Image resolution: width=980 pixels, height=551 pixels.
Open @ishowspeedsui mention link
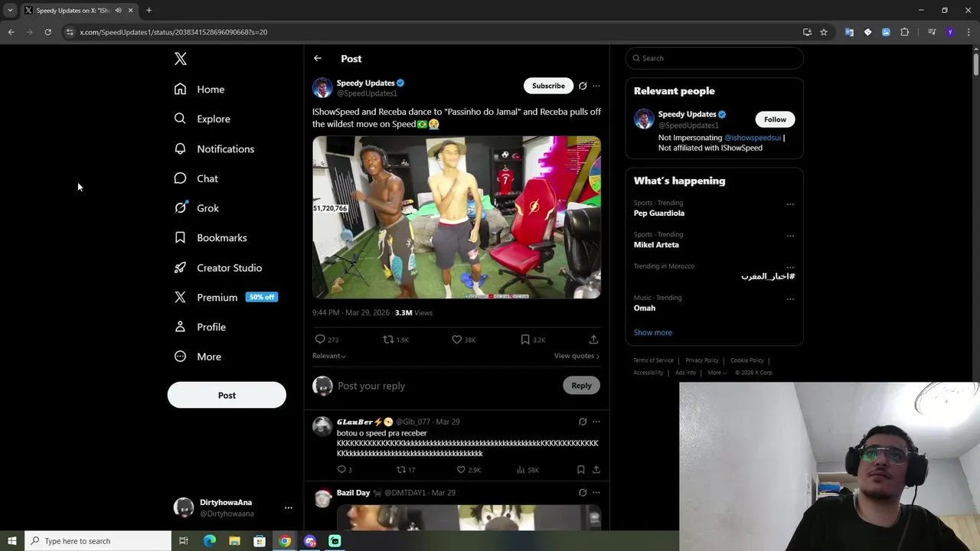(x=753, y=138)
